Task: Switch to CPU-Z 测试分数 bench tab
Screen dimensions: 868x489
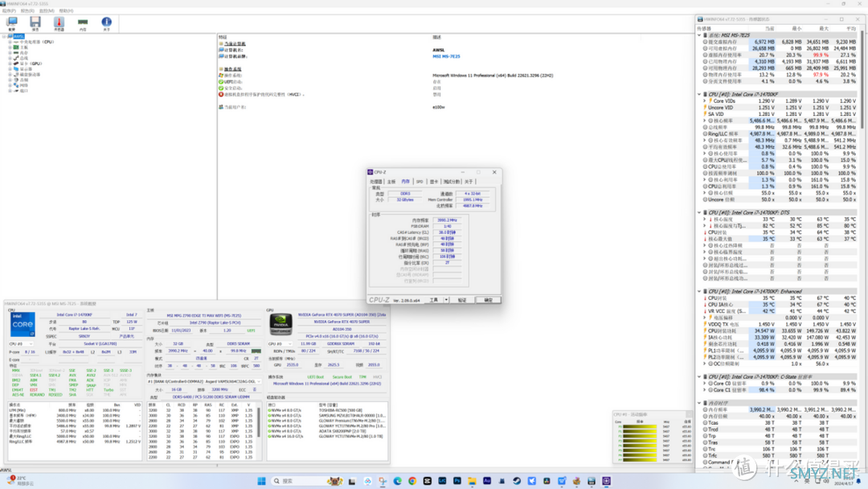Action: 451,182
